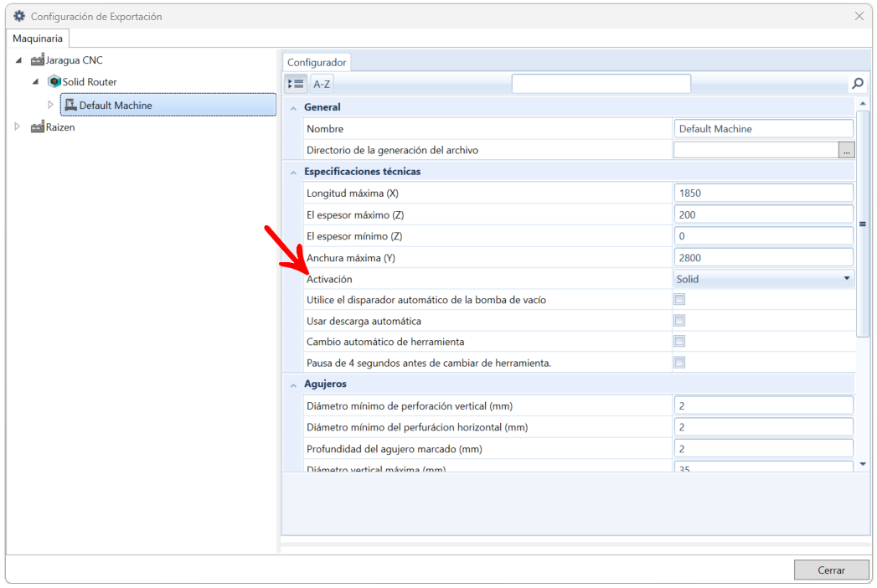877x588 pixels.
Task: Click the property grid scroll up arrow
Action: [863, 104]
